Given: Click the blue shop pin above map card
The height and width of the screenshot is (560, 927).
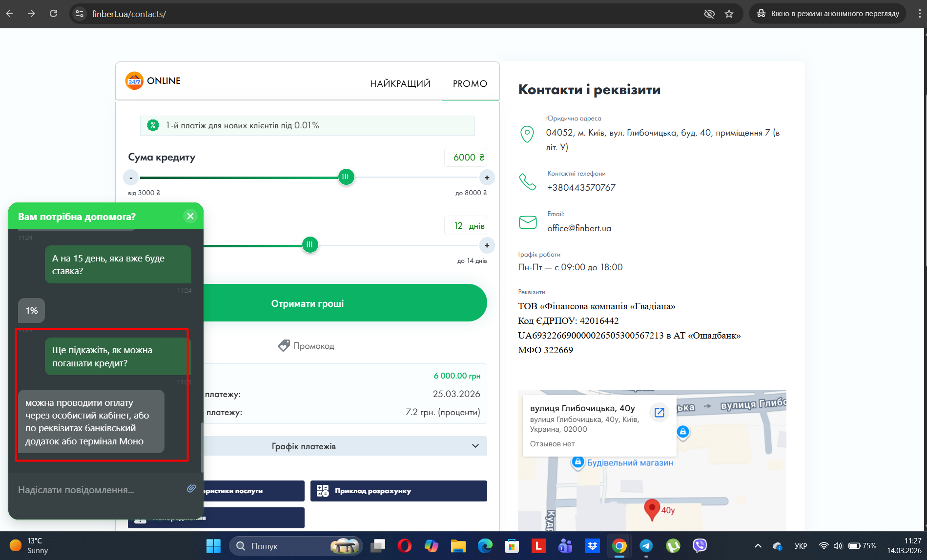Looking at the screenshot, I should (683, 432).
